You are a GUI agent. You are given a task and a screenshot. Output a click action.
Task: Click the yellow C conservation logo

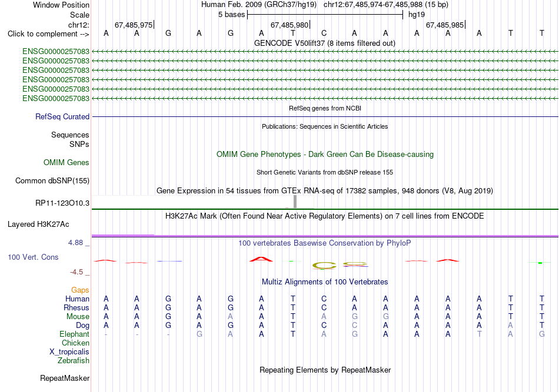tap(324, 265)
